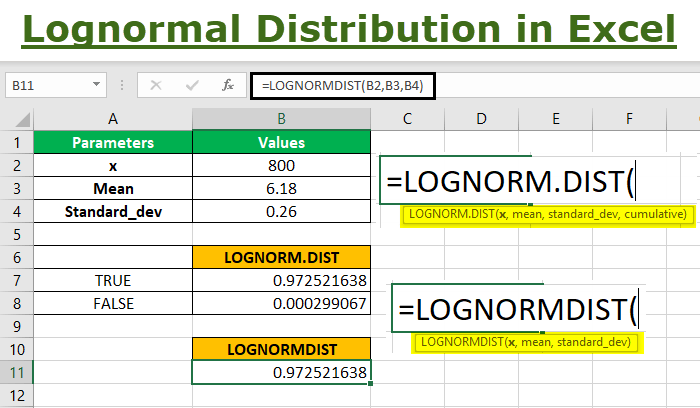Click the orange LOGNORMDIST header cell

click(x=281, y=350)
